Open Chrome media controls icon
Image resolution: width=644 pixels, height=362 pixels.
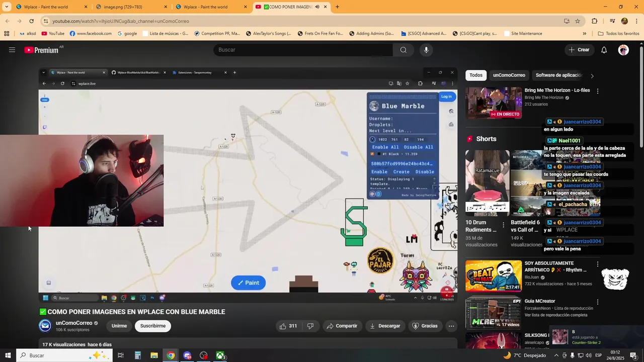(x=612, y=21)
